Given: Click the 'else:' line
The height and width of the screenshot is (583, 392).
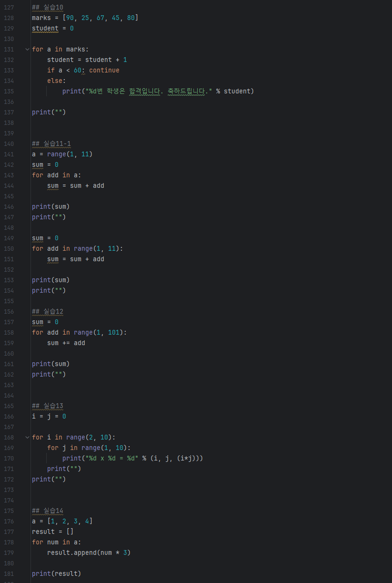Looking at the screenshot, I should [x=57, y=81].
